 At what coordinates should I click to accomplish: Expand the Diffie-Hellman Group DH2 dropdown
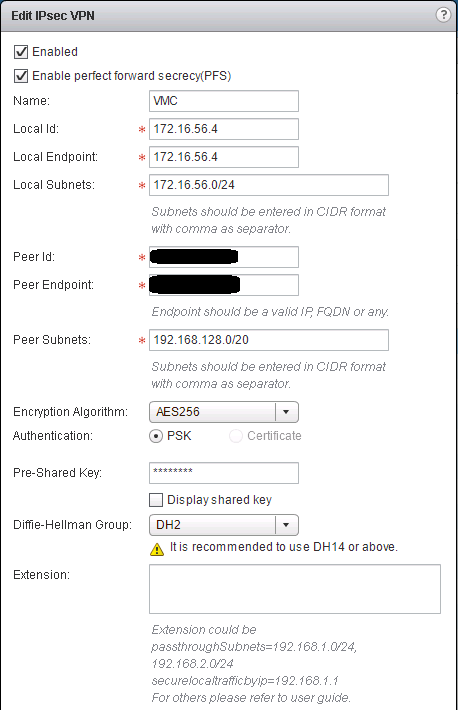224,525
